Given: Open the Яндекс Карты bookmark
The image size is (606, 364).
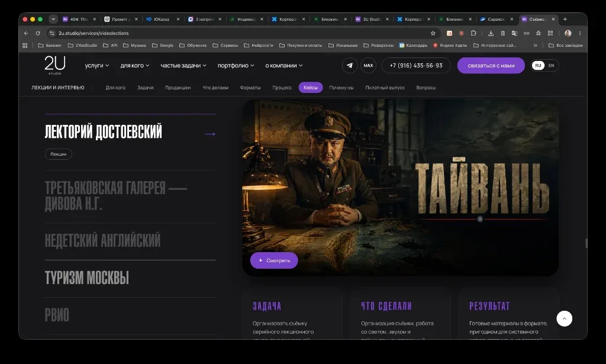Looking at the screenshot, I should 450,45.
